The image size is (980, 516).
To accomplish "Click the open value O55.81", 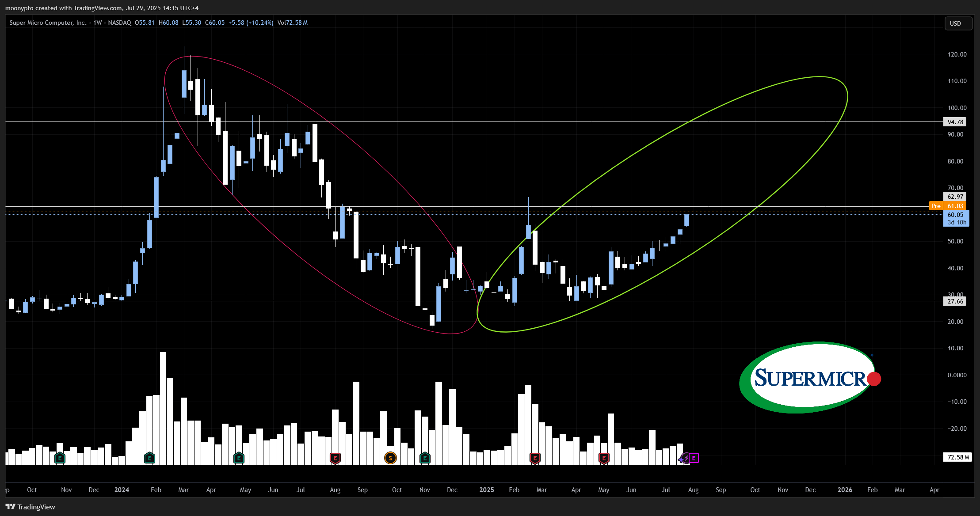I will [145, 23].
